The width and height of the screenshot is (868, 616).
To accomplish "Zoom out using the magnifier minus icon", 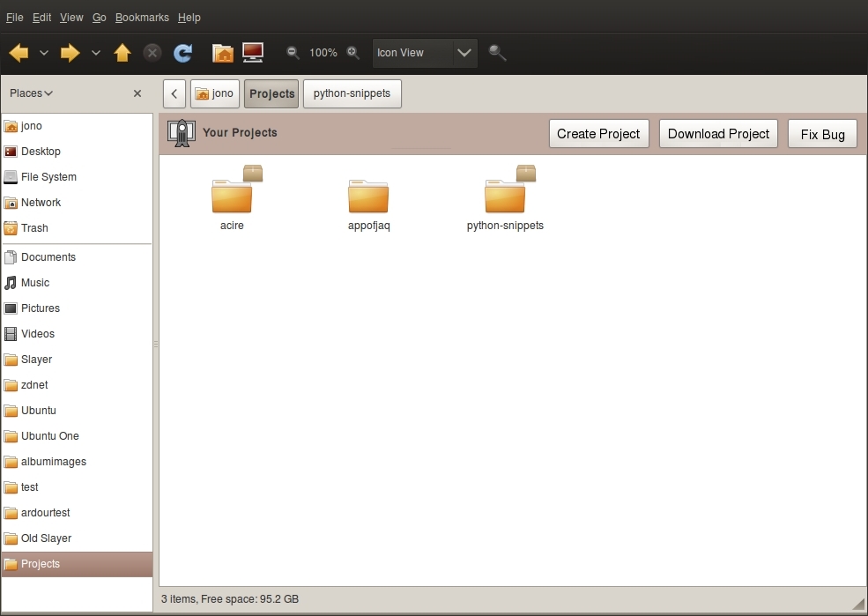I will pyautogui.click(x=293, y=53).
